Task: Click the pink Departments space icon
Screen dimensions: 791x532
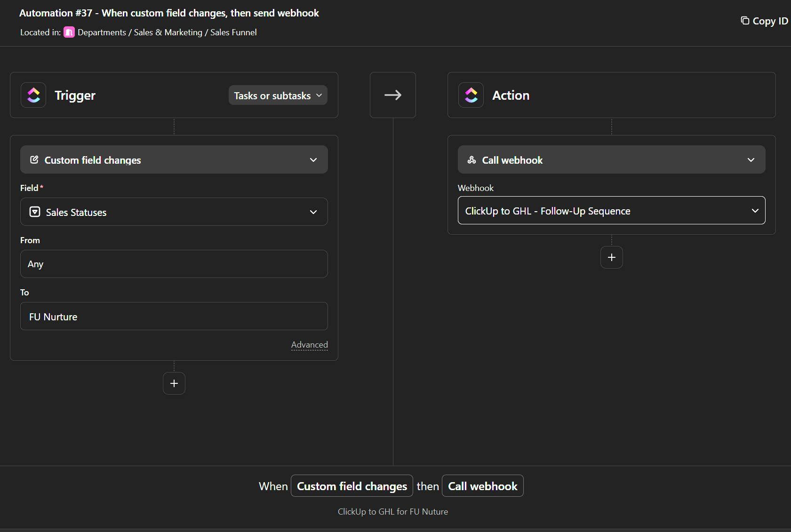Action: click(69, 32)
